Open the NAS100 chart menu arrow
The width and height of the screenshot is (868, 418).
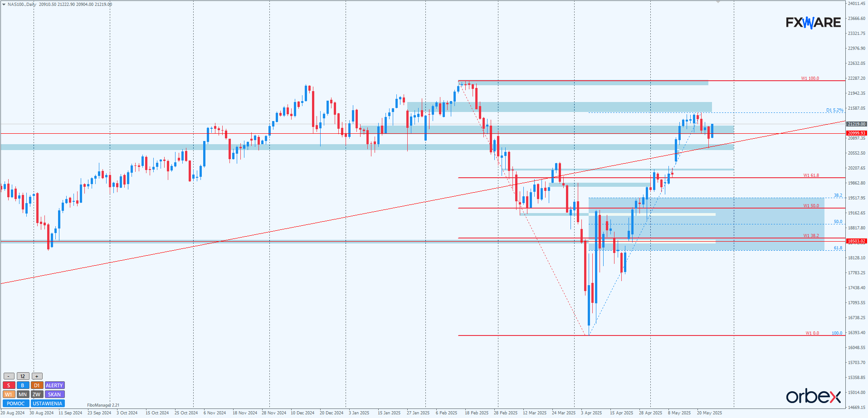point(4,4)
